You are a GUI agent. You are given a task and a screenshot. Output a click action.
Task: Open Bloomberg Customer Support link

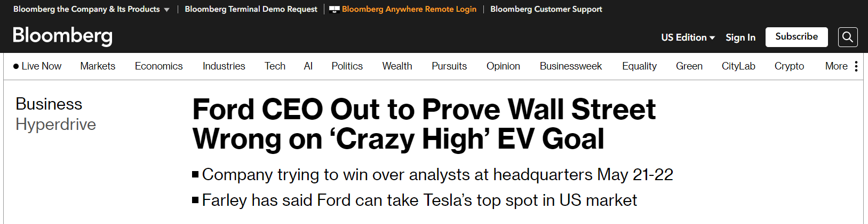click(546, 9)
